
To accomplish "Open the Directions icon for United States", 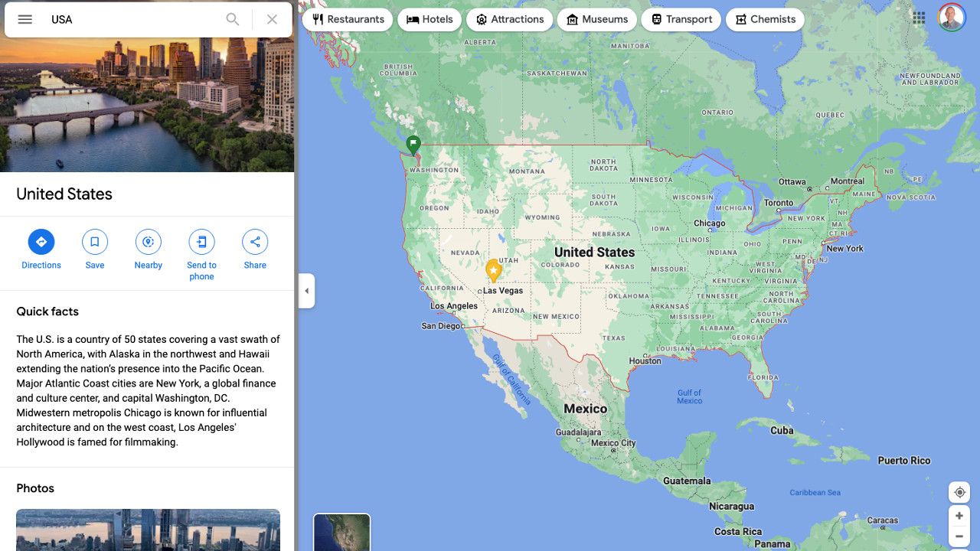I will [41, 242].
